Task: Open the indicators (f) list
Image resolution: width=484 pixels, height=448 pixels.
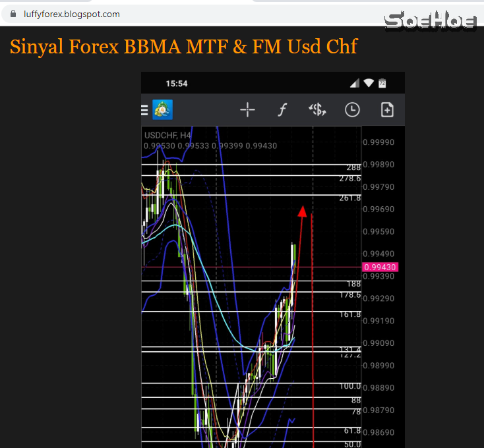Action: click(x=282, y=110)
